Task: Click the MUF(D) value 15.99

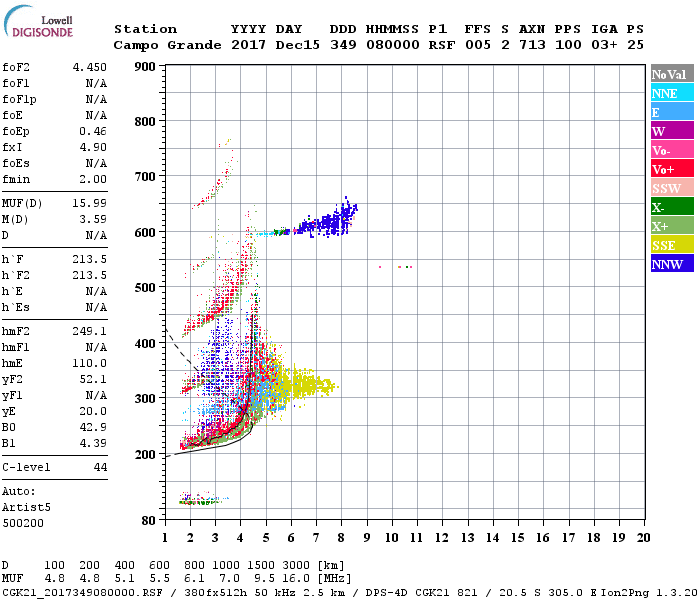Action: coord(90,204)
